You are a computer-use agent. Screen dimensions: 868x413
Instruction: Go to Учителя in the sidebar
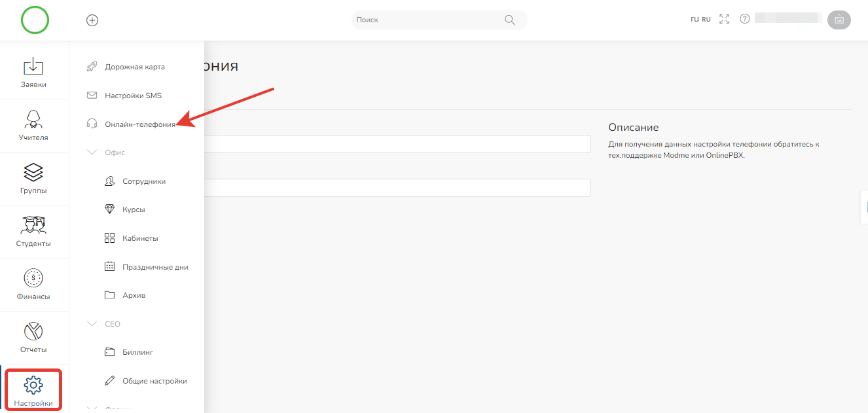coord(33,120)
